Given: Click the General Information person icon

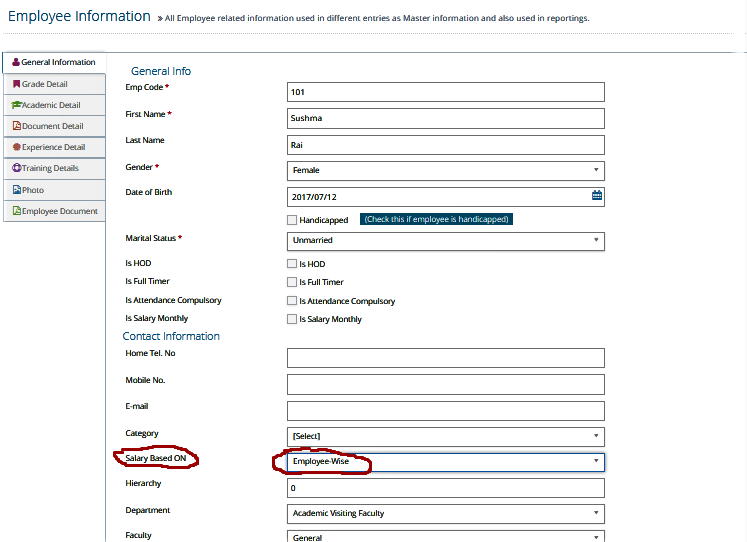Looking at the screenshot, I should point(16,62).
